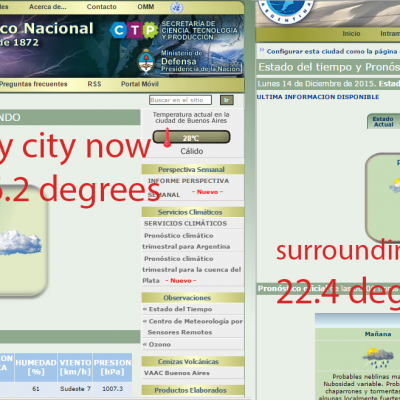Open VAAC Buenos Aires link
The width and height of the screenshot is (400, 400).
[x=177, y=373]
